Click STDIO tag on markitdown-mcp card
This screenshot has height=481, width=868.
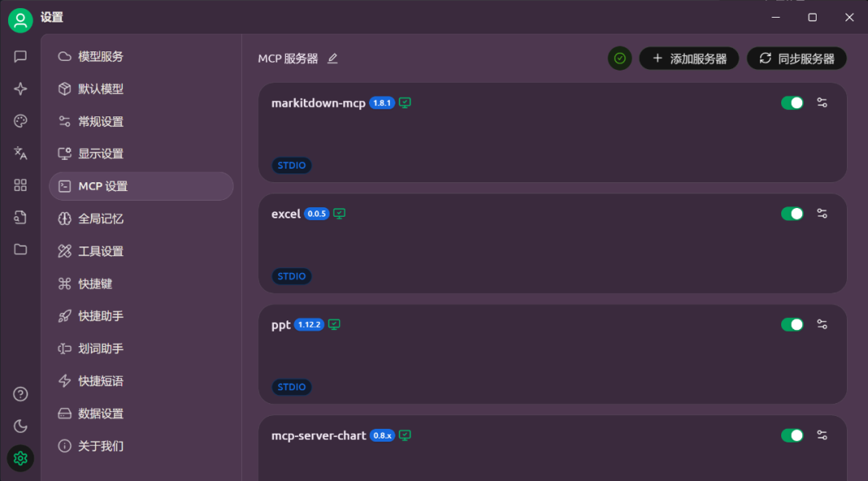tap(292, 165)
